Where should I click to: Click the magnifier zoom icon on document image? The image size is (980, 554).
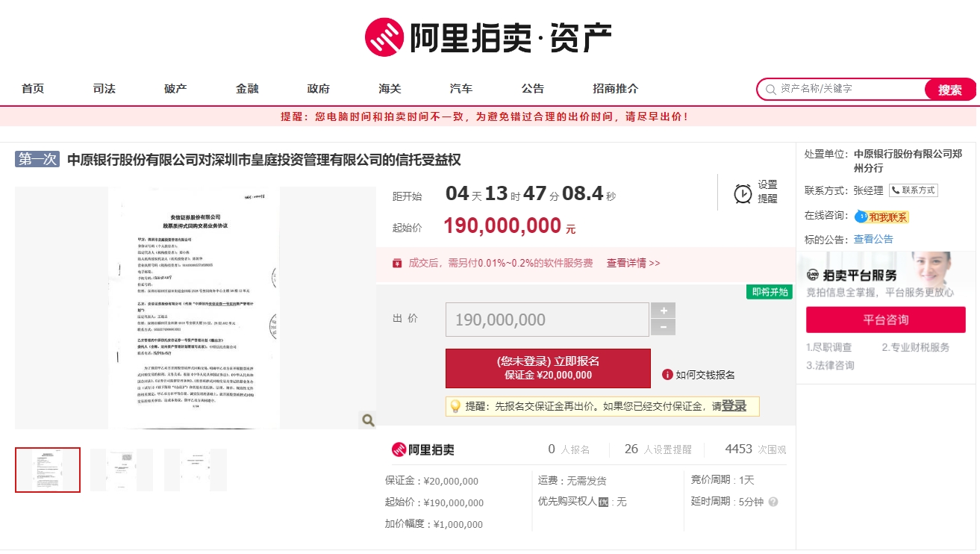pos(367,420)
